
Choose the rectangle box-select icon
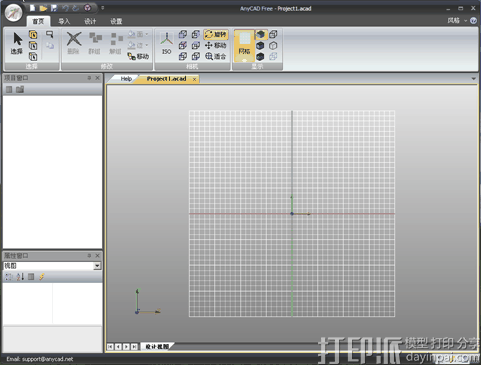(50, 34)
